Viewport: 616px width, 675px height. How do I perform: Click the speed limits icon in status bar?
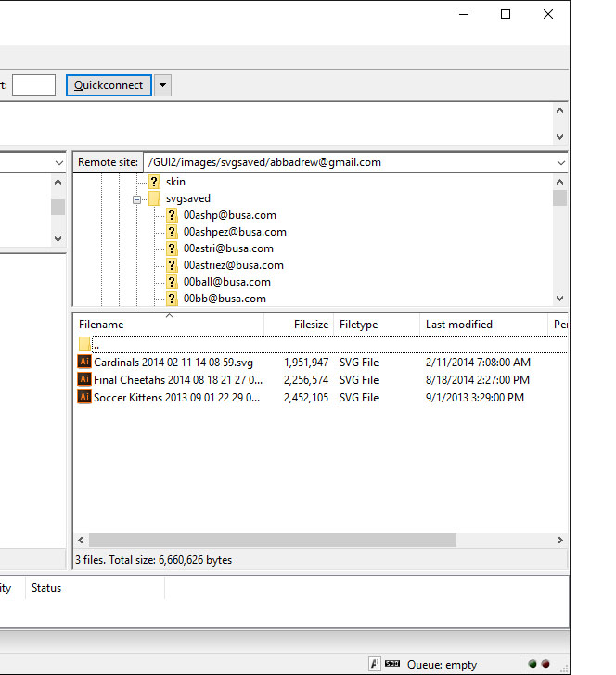pos(392,663)
